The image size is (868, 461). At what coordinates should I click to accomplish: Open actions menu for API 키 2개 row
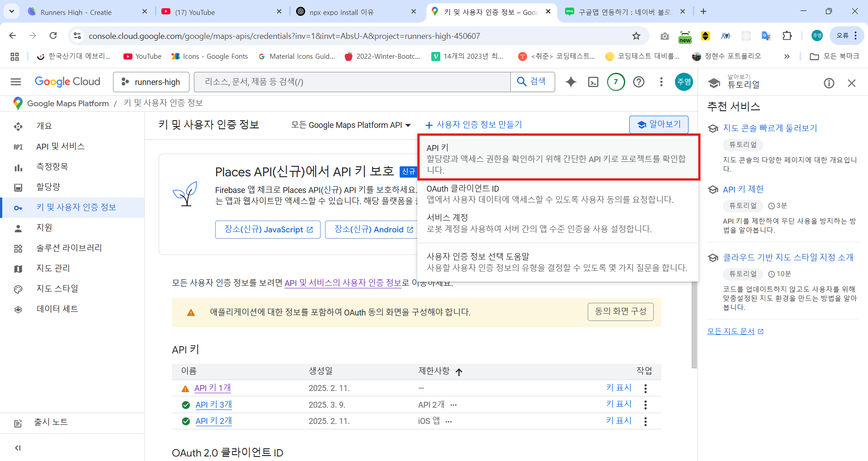(646, 421)
